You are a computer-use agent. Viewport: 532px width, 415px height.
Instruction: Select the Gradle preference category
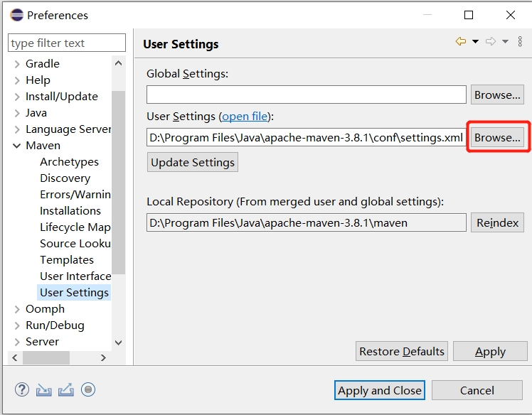(43, 64)
